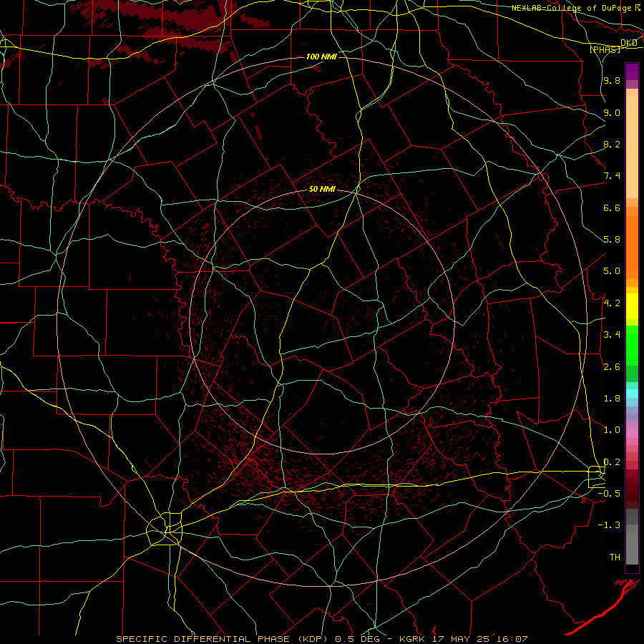The image size is (644, 644).
Task: Select the 1.0 scale value
Action: (612, 430)
